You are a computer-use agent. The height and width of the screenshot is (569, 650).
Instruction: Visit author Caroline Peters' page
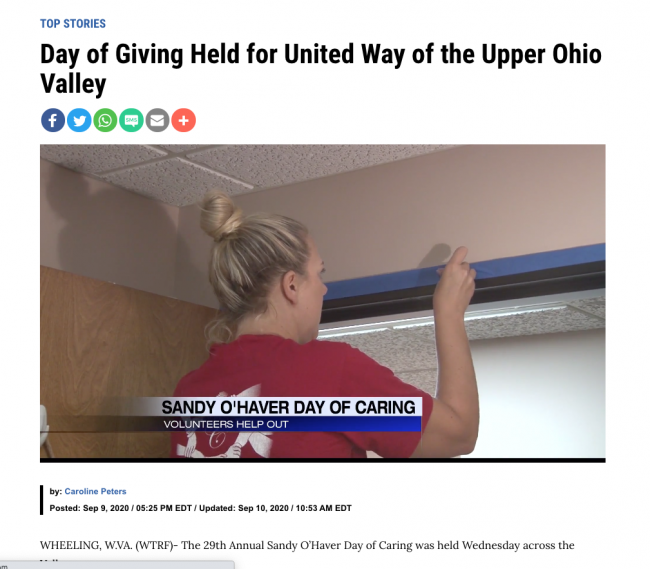click(95, 491)
